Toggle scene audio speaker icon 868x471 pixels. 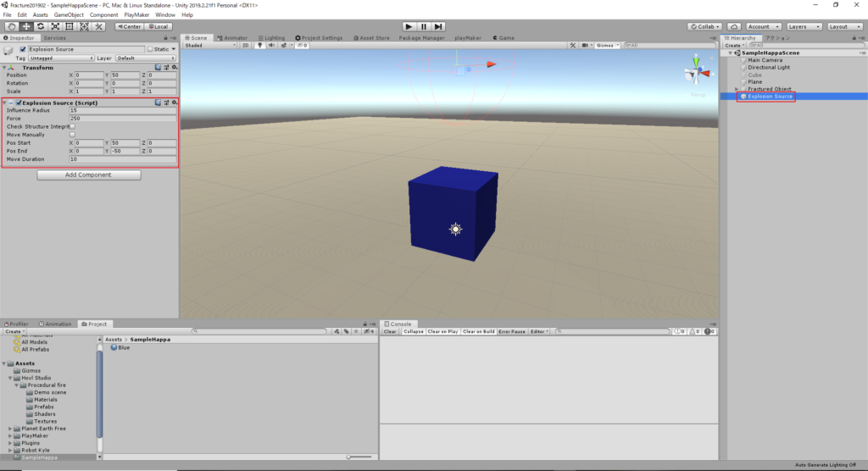(271, 46)
